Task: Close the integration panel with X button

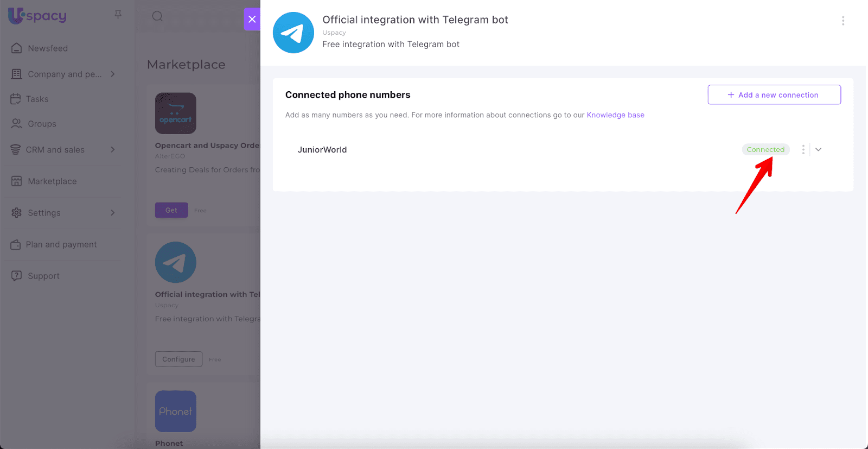Action: [252, 19]
